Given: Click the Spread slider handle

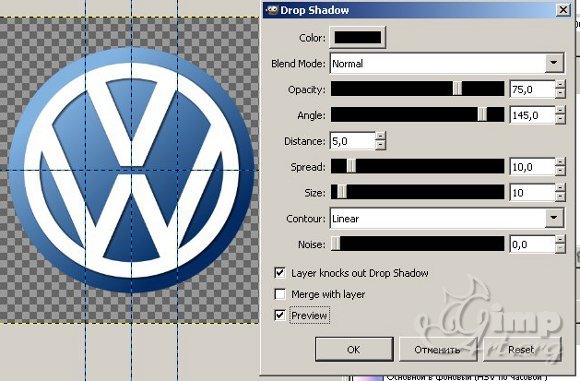Looking at the screenshot, I should pyautogui.click(x=351, y=166).
